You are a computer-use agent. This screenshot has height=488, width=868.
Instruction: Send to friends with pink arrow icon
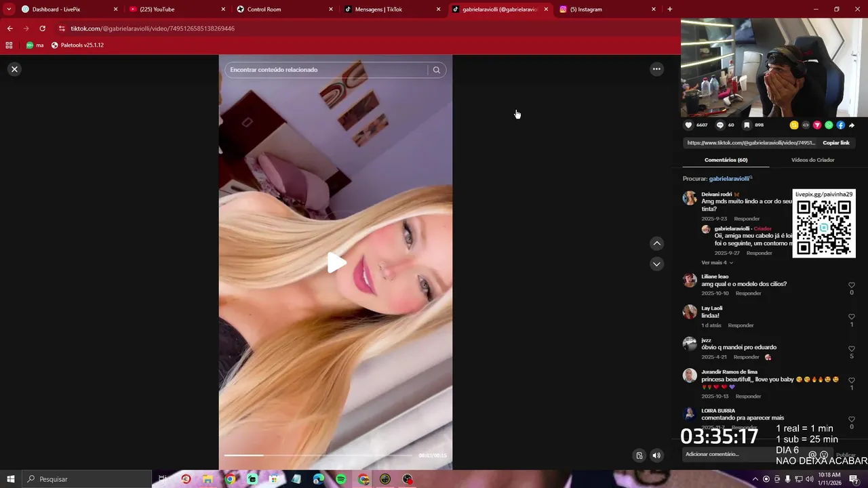click(817, 125)
